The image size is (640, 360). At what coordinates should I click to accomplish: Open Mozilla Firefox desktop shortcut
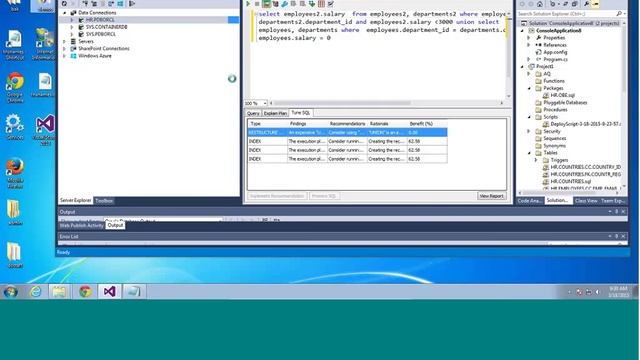click(15, 173)
